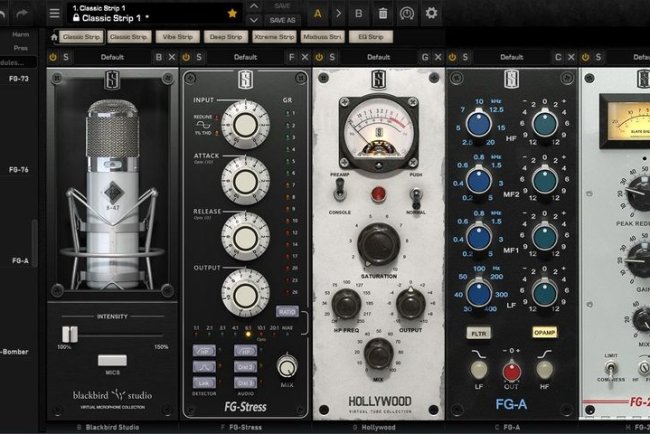Click the LF low-pass filter button on FG-A
650x434 pixels.
[479, 369]
